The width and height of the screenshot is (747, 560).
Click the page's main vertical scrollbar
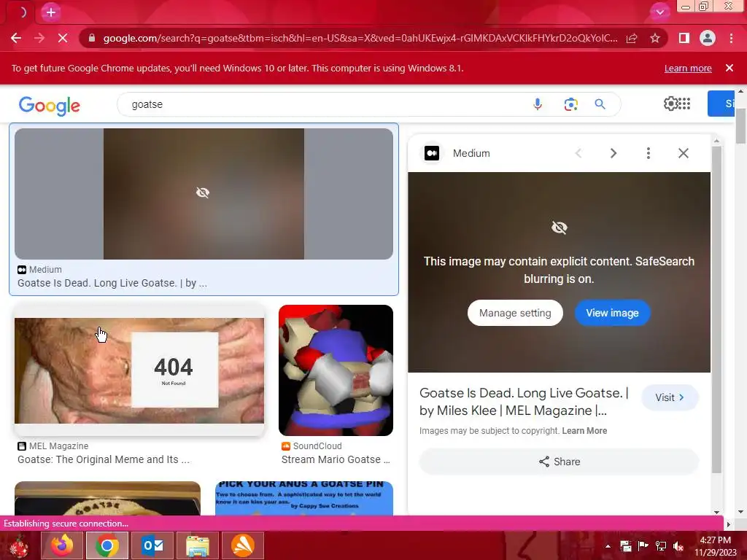740,126
